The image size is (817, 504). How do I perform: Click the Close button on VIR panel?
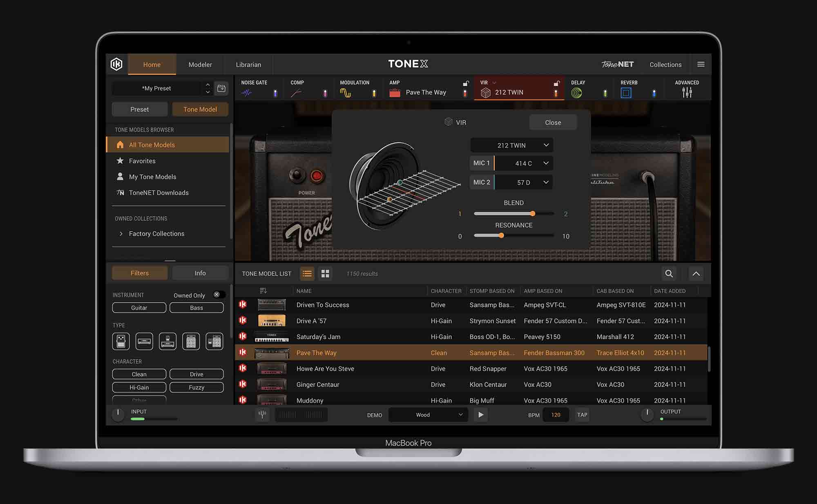point(553,122)
